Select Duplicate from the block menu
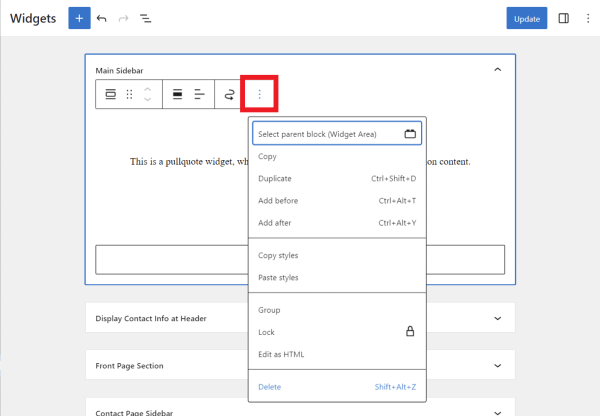600x416 pixels. coord(275,178)
